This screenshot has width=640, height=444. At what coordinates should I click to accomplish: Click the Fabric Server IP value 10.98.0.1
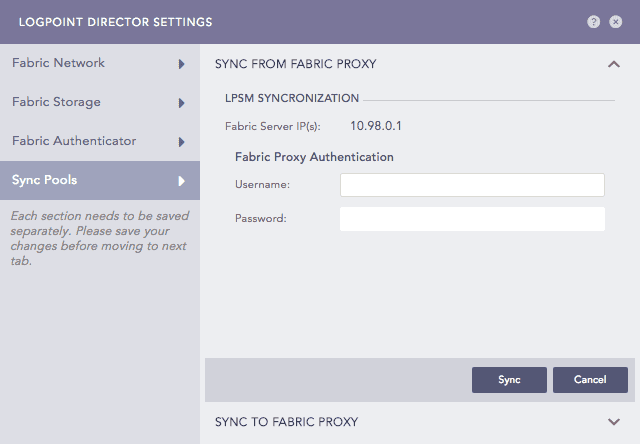376,126
